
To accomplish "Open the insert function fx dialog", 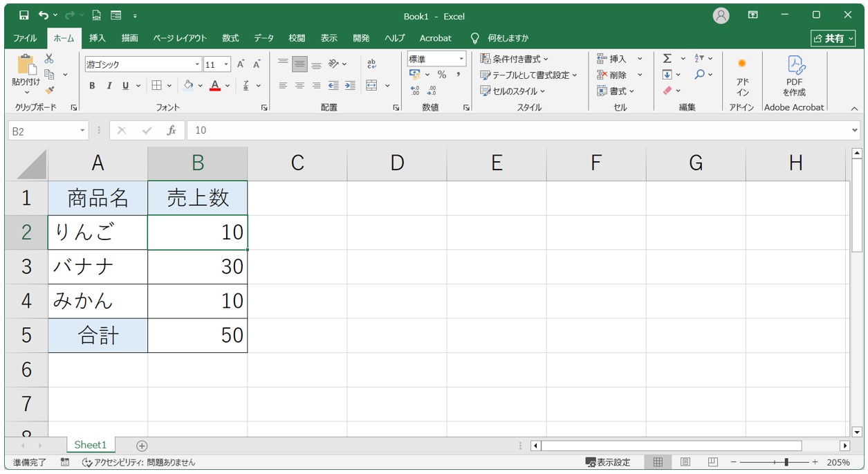I will [172, 131].
